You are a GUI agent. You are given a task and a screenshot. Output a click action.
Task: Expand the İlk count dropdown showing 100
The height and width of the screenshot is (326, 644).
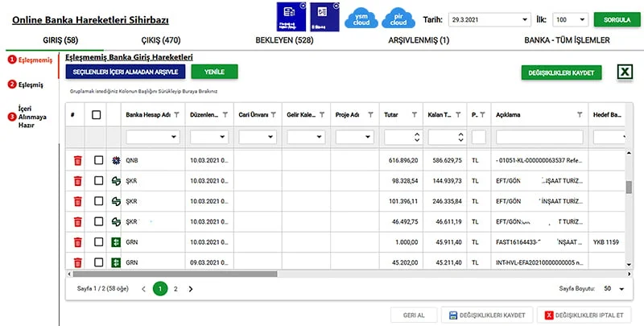click(x=583, y=19)
